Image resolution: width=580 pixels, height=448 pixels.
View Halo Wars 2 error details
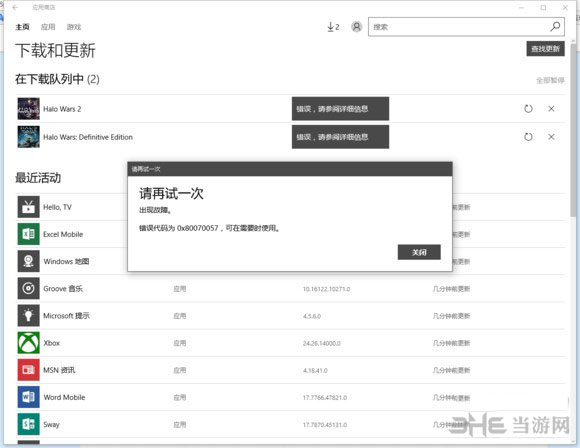pyautogui.click(x=340, y=109)
